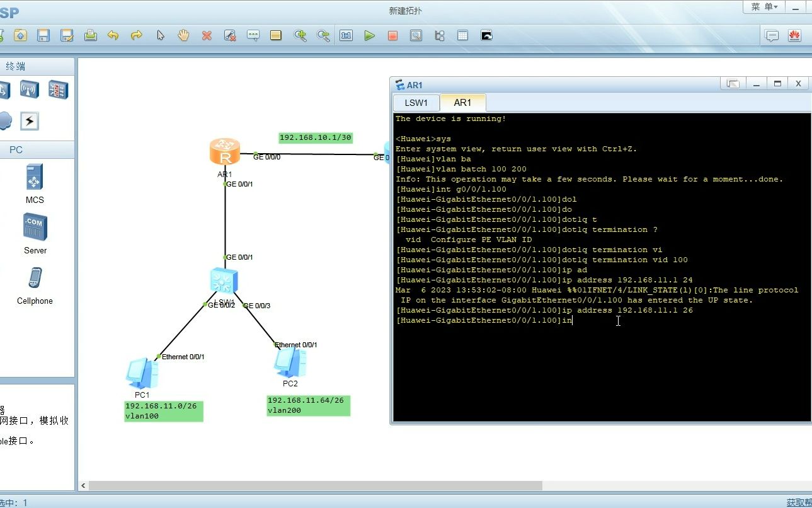Click the AR1 window pin icon

point(732,84)
